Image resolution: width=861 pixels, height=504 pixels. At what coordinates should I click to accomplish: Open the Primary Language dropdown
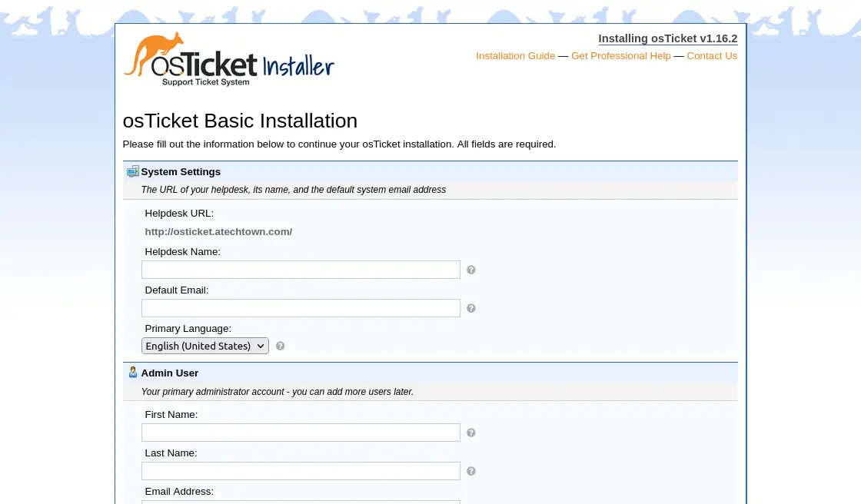pyautogui.click(x=204, y=346)
